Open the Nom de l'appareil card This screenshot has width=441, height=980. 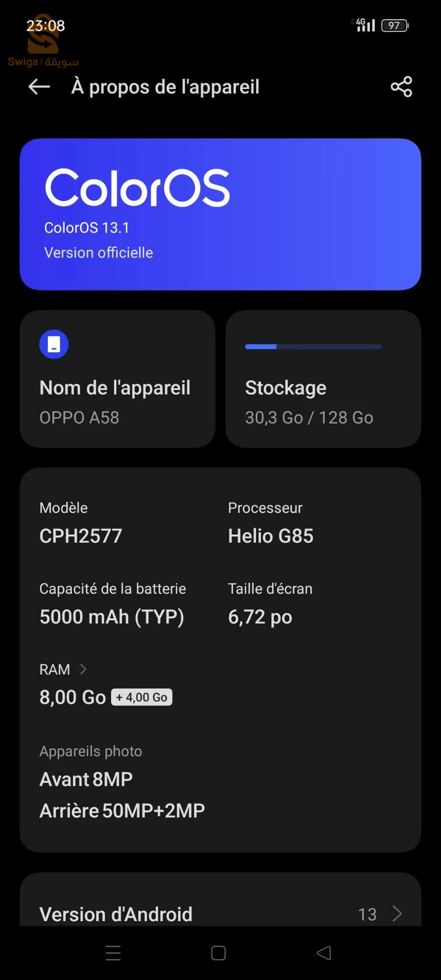pyautogui.click(x=117, y=379)
